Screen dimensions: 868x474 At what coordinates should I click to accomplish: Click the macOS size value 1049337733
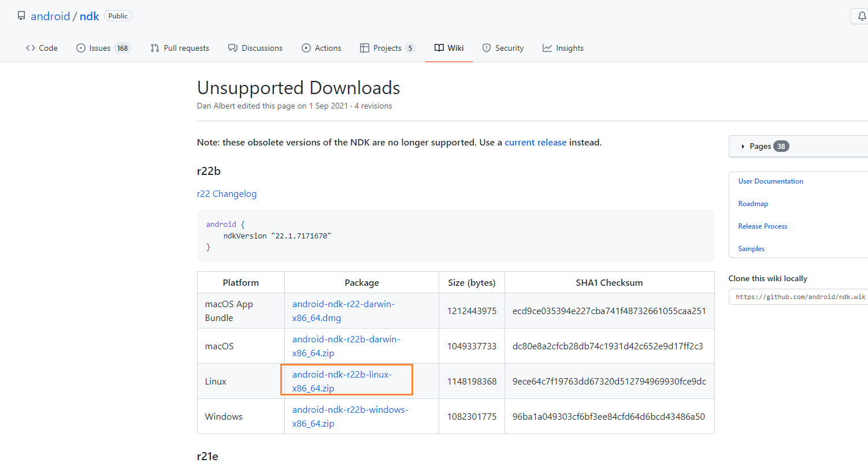[x=472, y=346]
